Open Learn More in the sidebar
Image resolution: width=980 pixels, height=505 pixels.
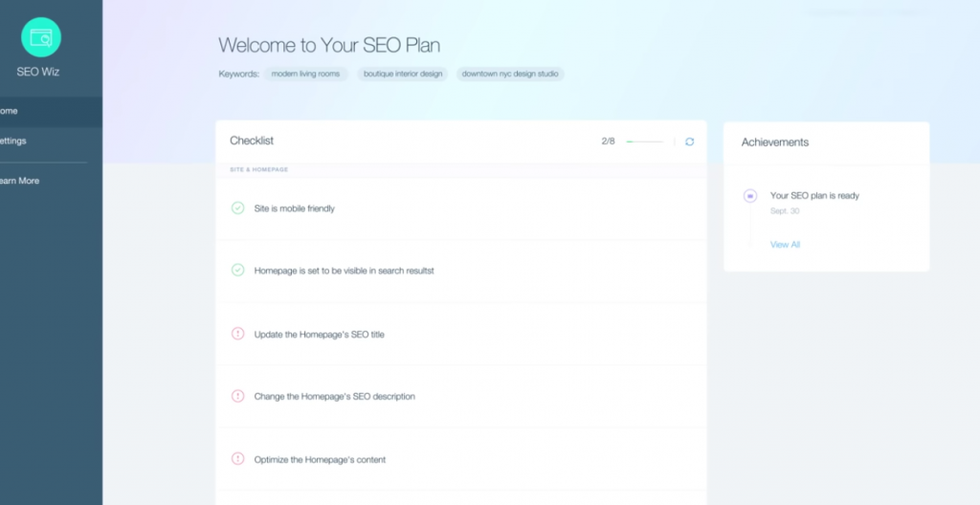point(52,181)
